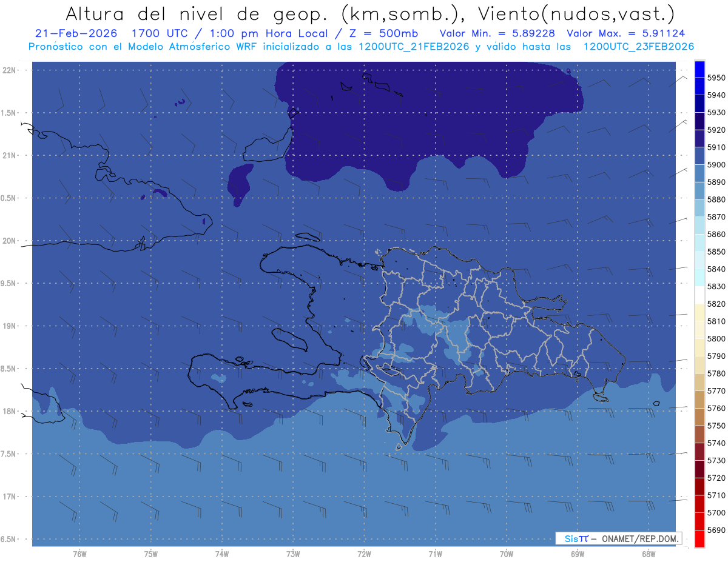Click the 5800 color bar value

(x=715, y=338)
